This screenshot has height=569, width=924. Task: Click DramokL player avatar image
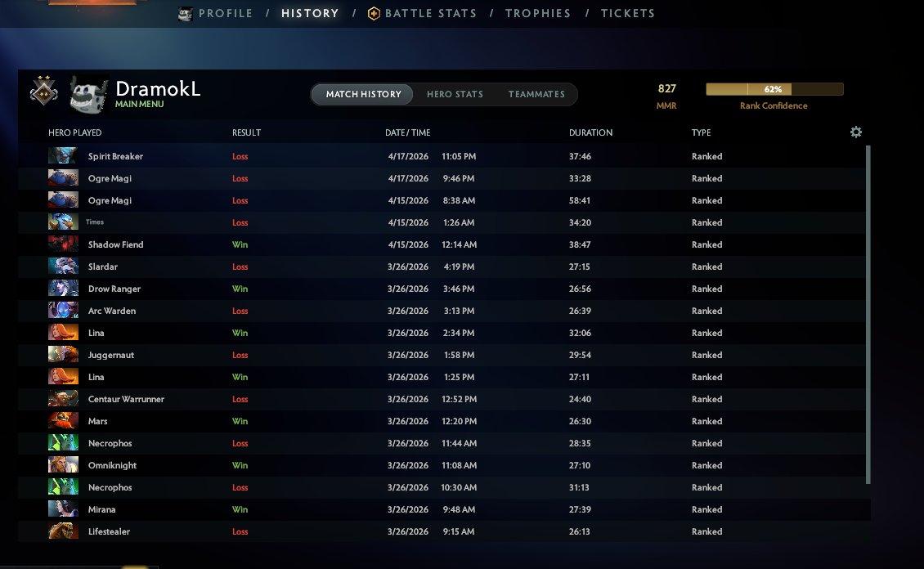[88, 94]
